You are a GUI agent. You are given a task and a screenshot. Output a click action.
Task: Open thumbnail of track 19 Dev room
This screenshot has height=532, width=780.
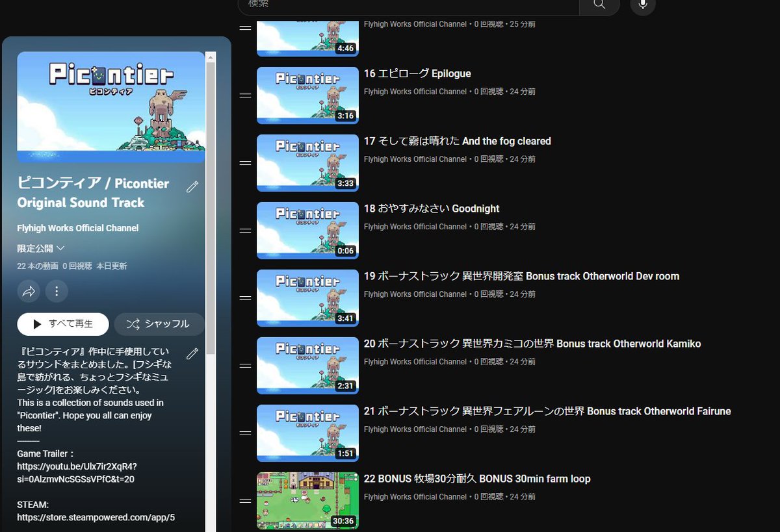pyautogui.click(x=307, y=298)
